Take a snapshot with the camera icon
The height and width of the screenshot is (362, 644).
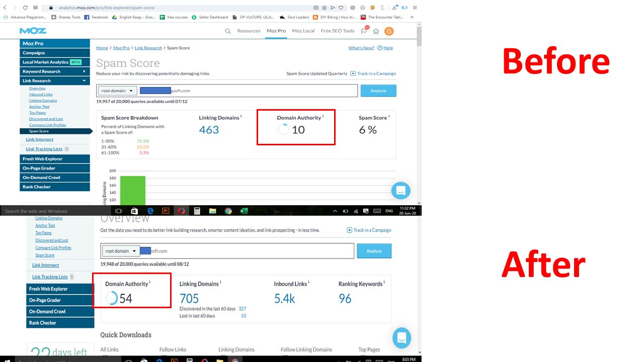coord(316,8)
